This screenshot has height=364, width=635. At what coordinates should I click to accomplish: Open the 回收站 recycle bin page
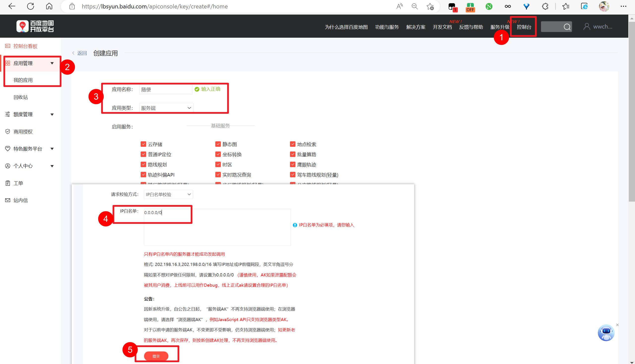(x=21, y=97)
